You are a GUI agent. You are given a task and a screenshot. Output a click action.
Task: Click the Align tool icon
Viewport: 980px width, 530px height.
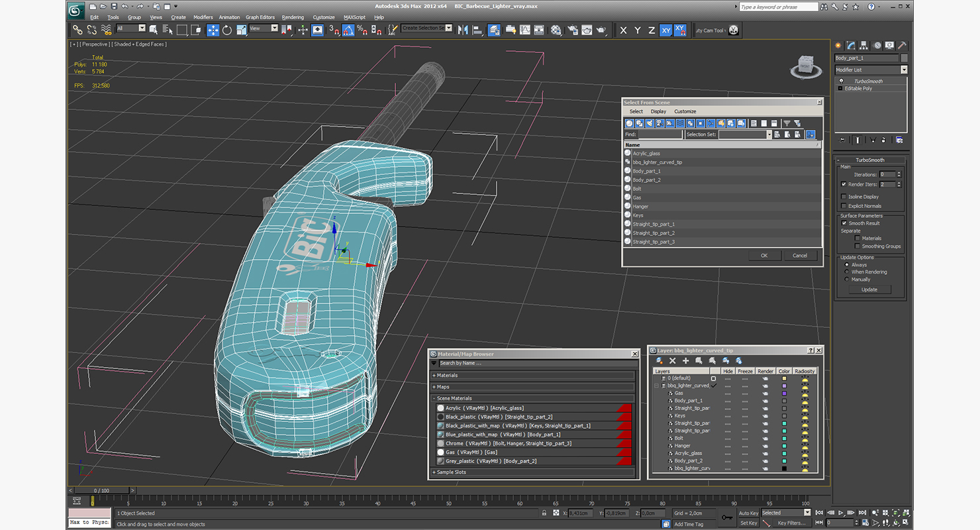pos(477,30)
